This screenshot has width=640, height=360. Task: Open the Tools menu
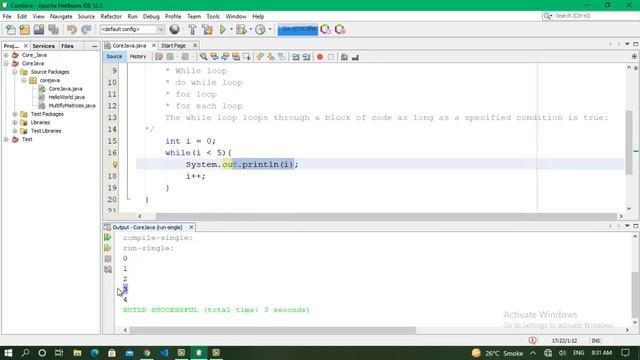click(213, 17)
